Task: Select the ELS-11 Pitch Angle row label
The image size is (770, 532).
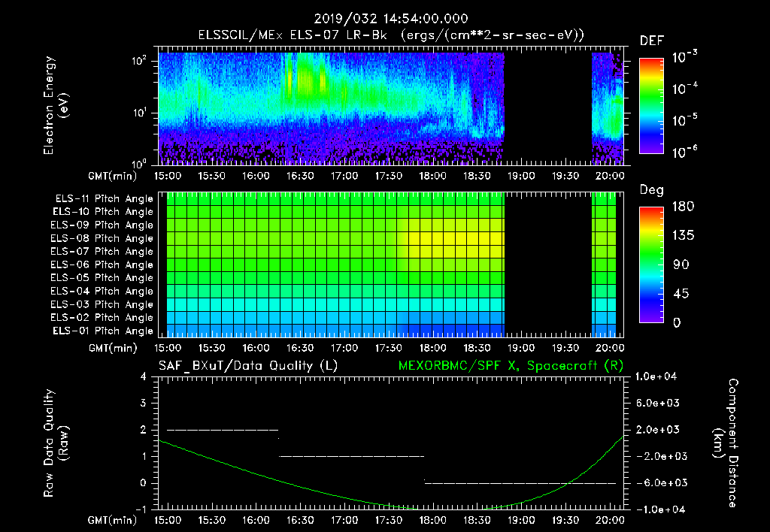Action: pos(104,199)
